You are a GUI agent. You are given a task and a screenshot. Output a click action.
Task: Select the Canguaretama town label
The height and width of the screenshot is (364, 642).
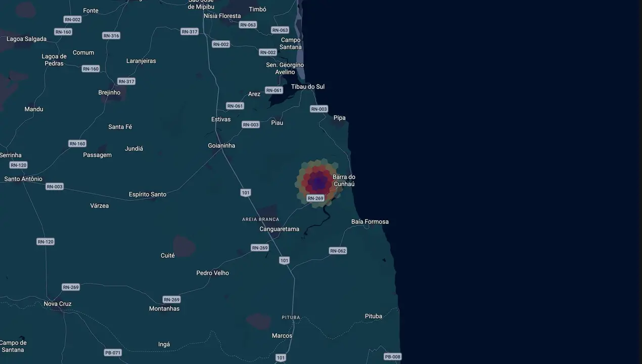pos(279,229)
